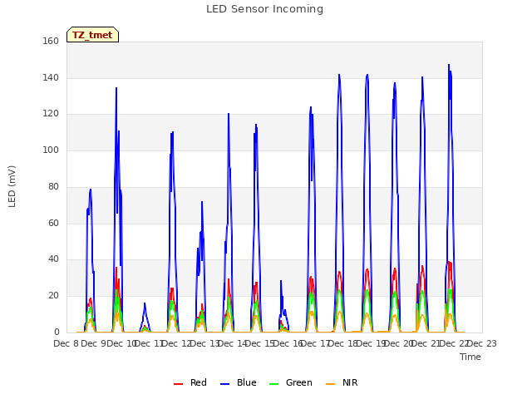Toggle the NIR series in the legend

342,382
